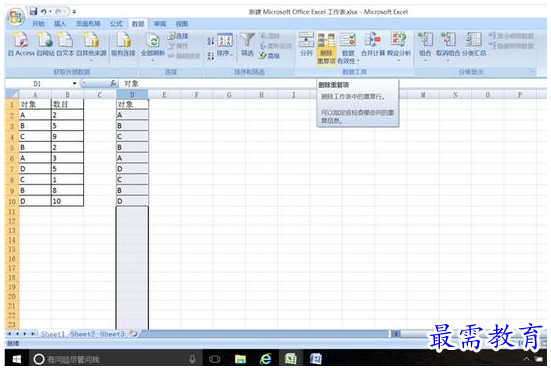Click Subtotal (分类汇总)
Screen dimensions: 551x368
tap(474, 44)
